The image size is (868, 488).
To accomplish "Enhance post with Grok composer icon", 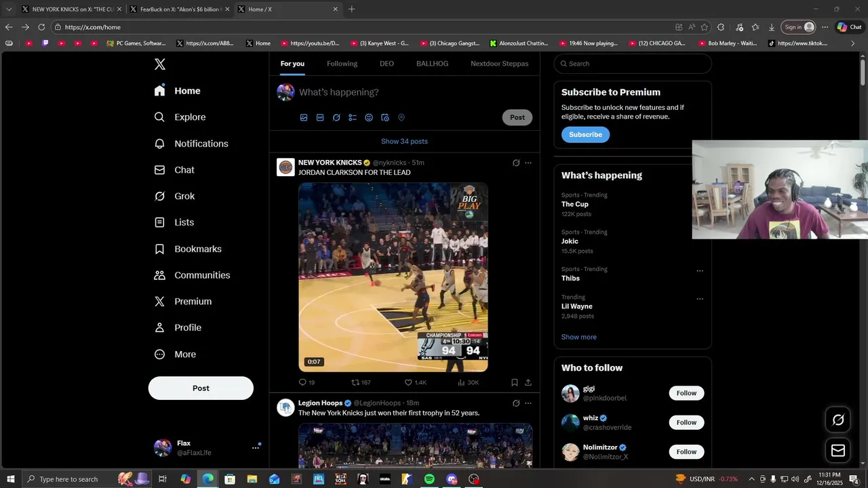I will (x=336, y=117).
